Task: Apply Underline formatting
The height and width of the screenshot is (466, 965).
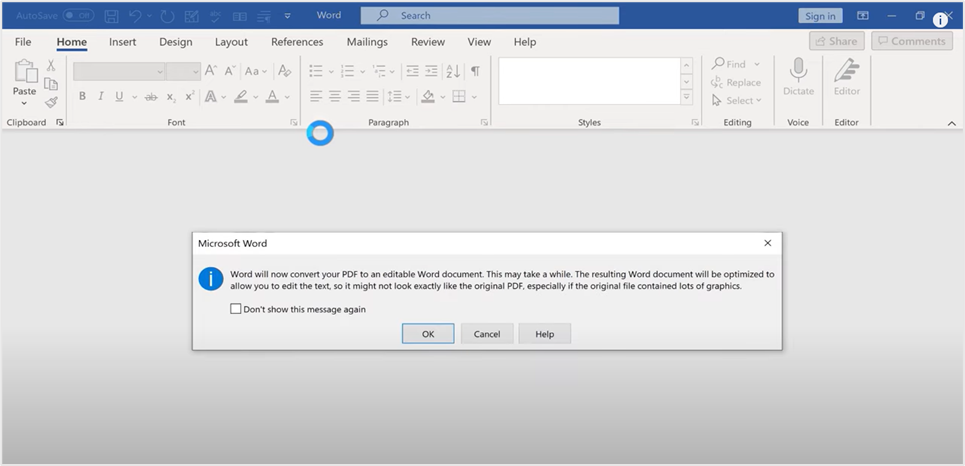Action: click(119, 97)
